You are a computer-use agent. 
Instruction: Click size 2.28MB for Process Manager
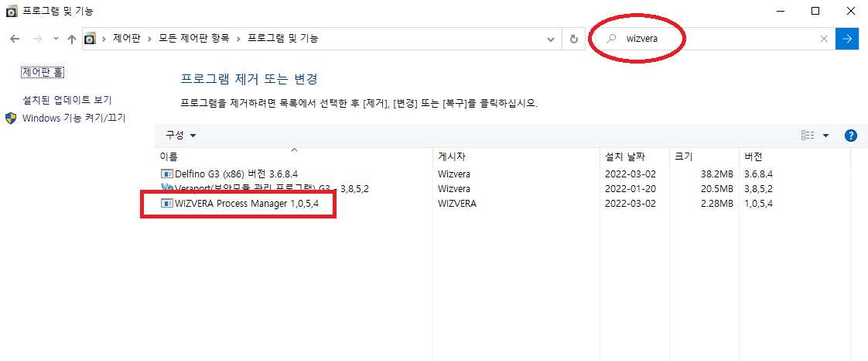[x=717, y=204]
